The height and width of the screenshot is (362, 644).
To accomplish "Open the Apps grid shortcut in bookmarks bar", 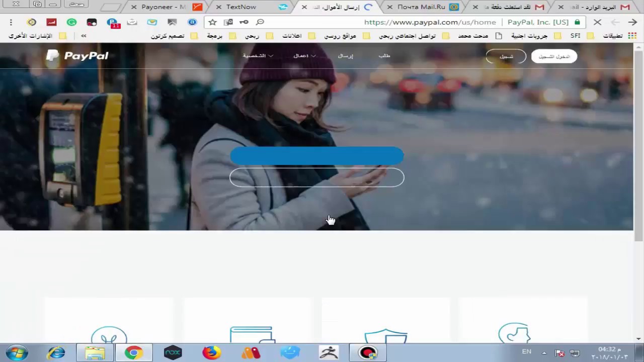I will pyautogui.click(x=632, y=36).
